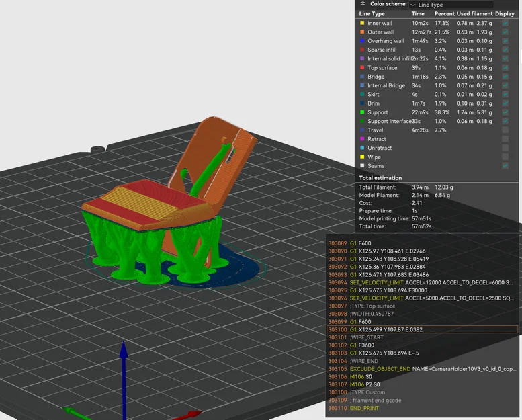
Task: Click the Top surface red swatch
Action: point(362,68)
